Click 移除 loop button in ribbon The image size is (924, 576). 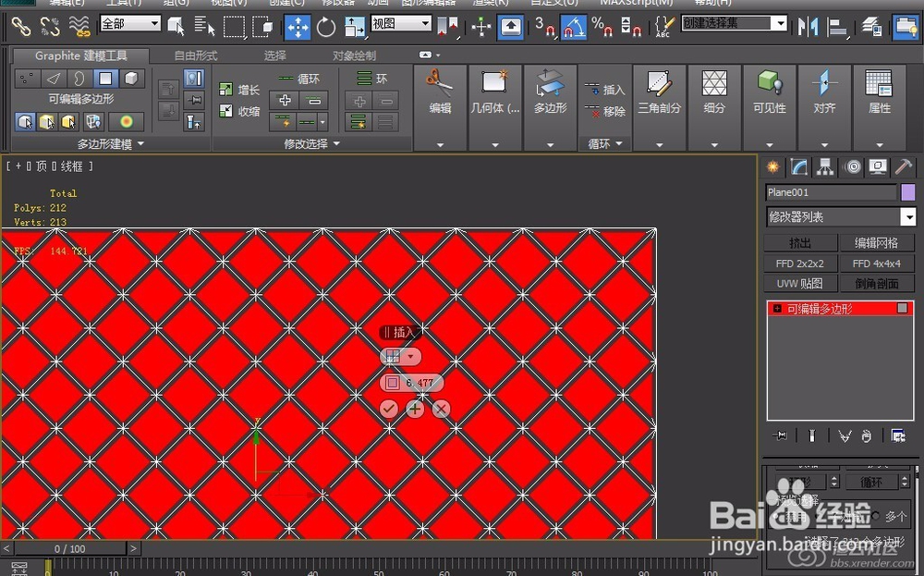[604, 112]
